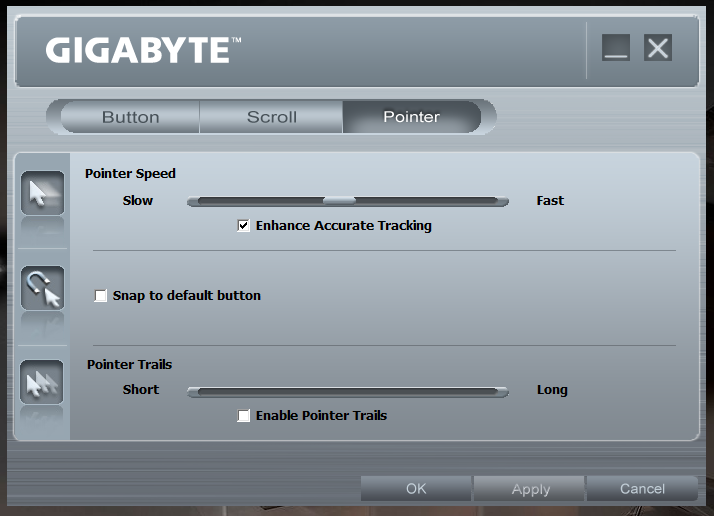Click the Pointer Speed heading
The image size is (714, 516).
(x=130, y=174)
